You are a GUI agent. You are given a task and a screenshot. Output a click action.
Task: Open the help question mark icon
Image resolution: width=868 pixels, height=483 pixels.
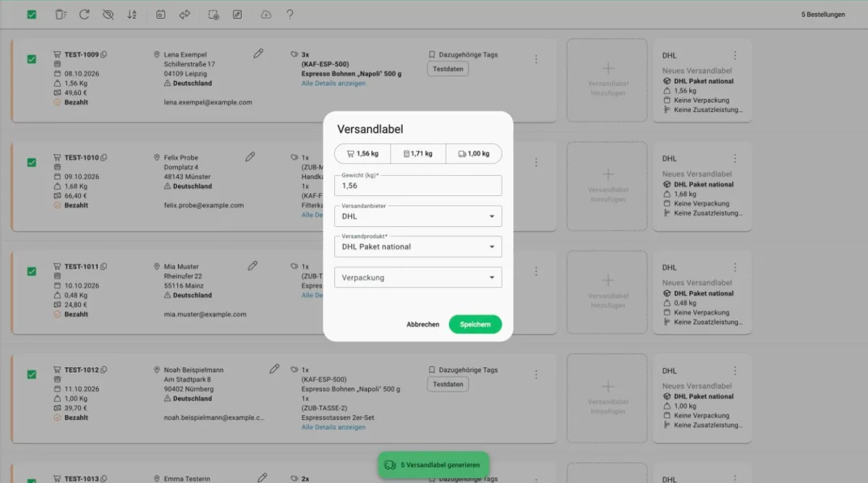290,14
